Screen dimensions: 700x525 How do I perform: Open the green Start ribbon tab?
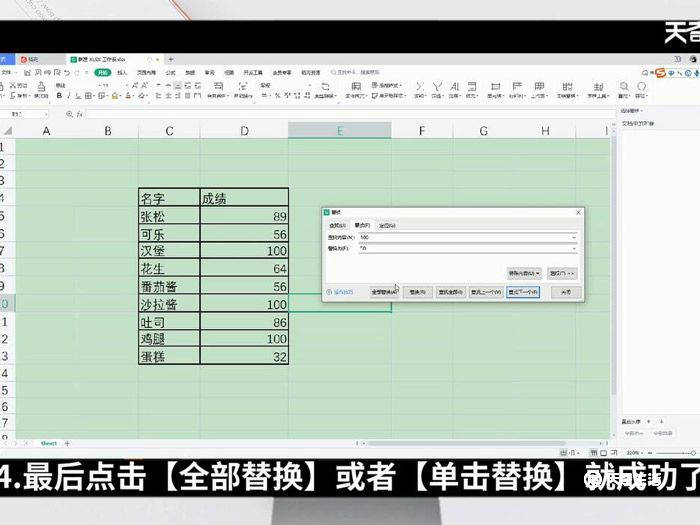103,72
